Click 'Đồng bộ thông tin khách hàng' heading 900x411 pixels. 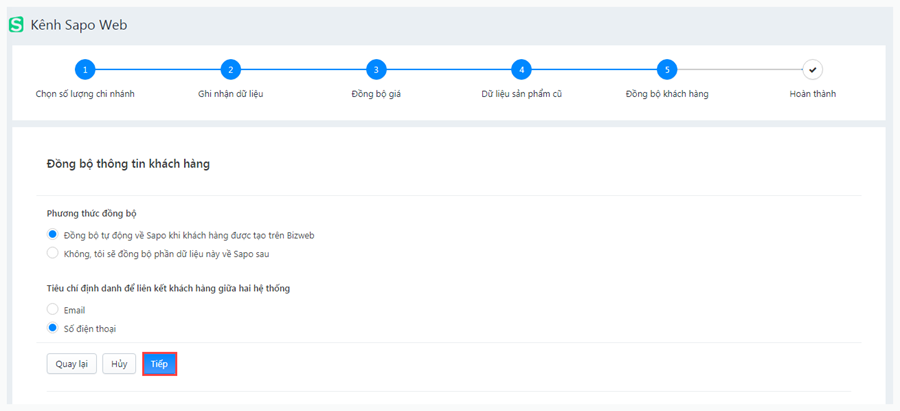128,164
